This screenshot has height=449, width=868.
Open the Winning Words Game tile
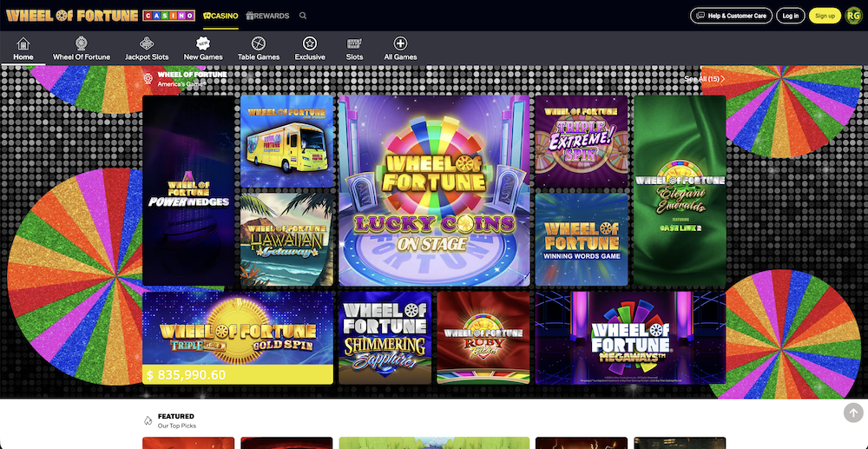(582, 239)
